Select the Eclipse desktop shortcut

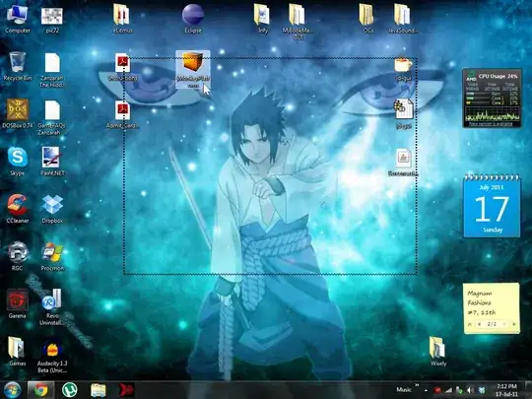point(193,19)
